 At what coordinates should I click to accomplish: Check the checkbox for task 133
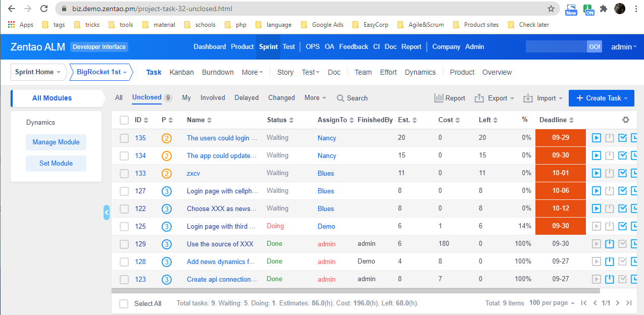(124, 174)
